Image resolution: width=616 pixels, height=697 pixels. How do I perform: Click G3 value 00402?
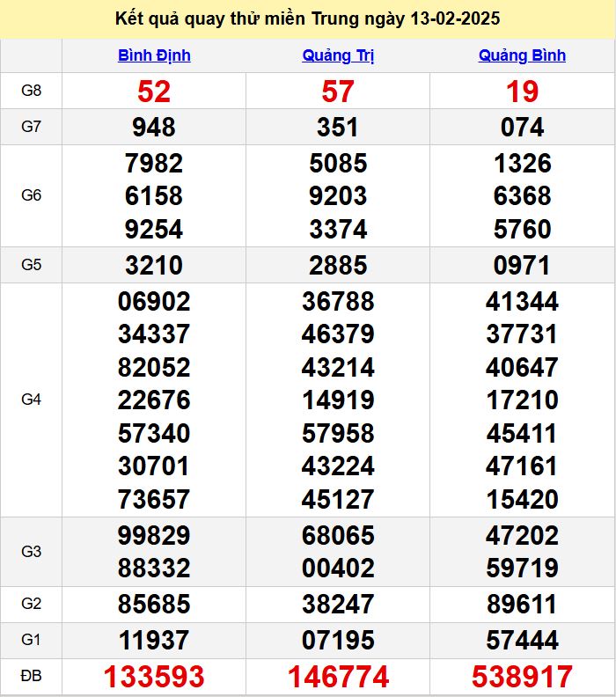338,569
